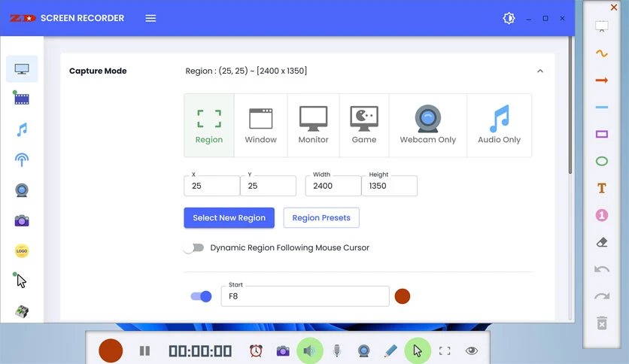Click the settings panel vertical scrollbar
This screenshot has width=629, height=364.
(570, 105)
